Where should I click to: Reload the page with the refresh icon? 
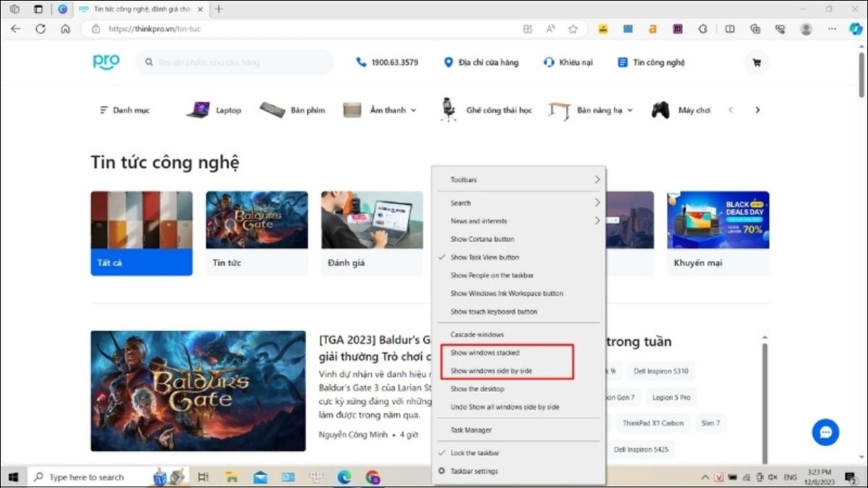(x=41, y=29)
